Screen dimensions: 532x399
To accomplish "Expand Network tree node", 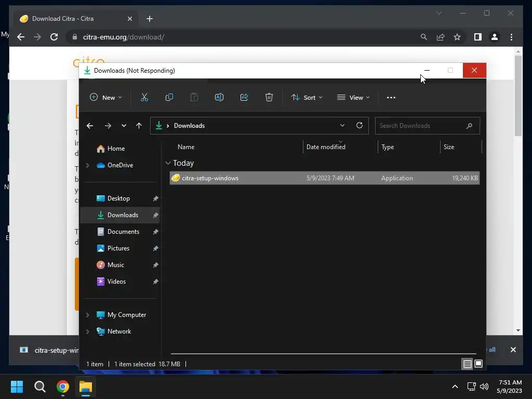I will [x=87, y=331].
